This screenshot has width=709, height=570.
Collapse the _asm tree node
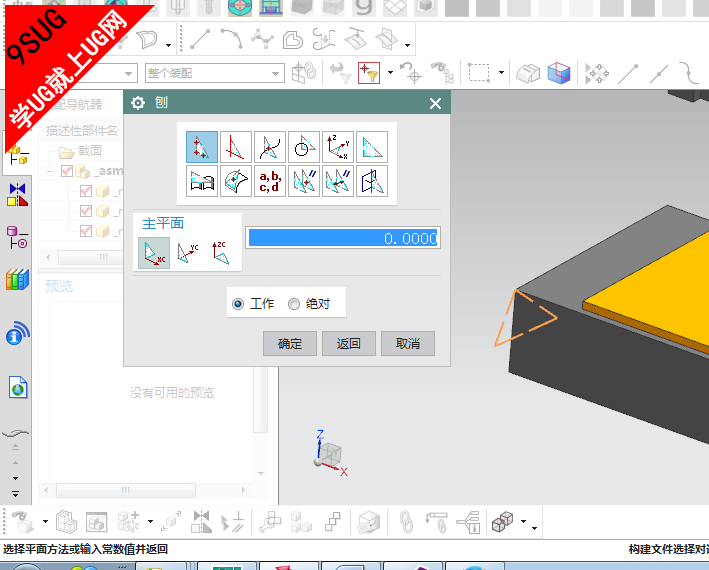[x=50, y=171]
